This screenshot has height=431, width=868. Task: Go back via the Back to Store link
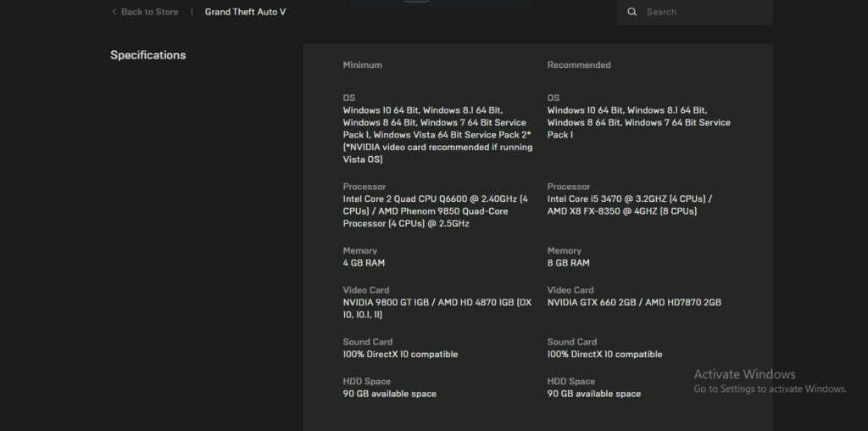[149, 12]
